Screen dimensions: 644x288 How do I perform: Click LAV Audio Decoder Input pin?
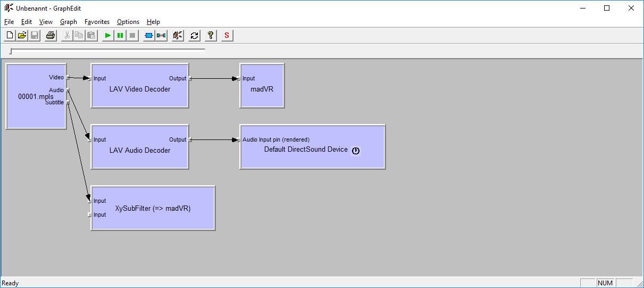[90, 139]
